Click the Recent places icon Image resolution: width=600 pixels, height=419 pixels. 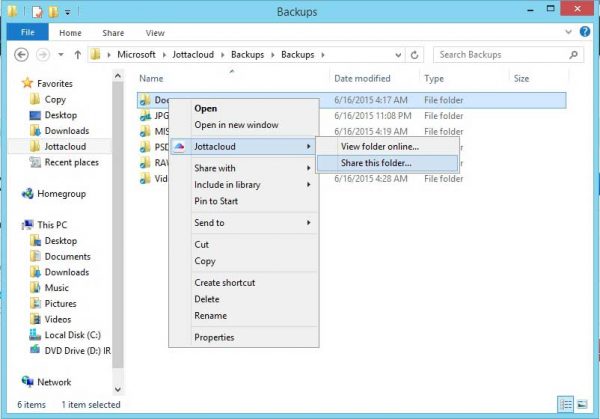35,162
